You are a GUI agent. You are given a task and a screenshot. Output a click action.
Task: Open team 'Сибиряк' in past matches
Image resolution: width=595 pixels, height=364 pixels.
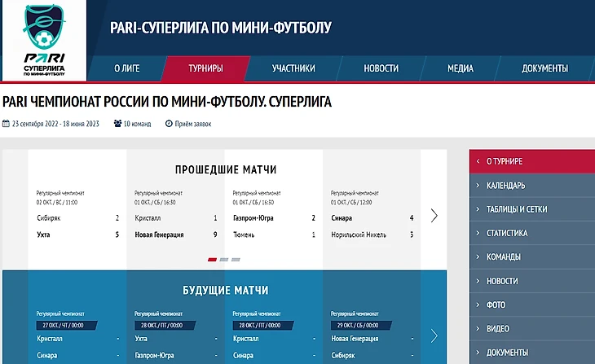(49, 218)
